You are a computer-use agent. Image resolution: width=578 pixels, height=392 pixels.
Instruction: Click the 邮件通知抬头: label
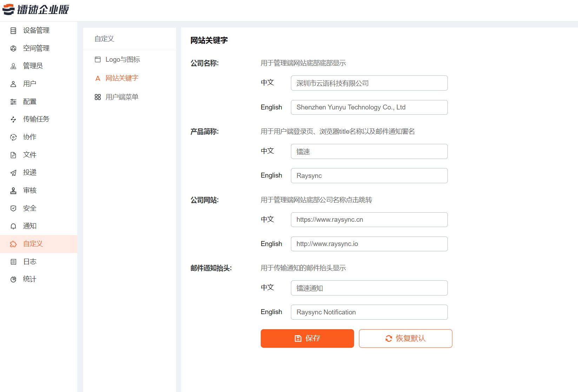[211, 268]
